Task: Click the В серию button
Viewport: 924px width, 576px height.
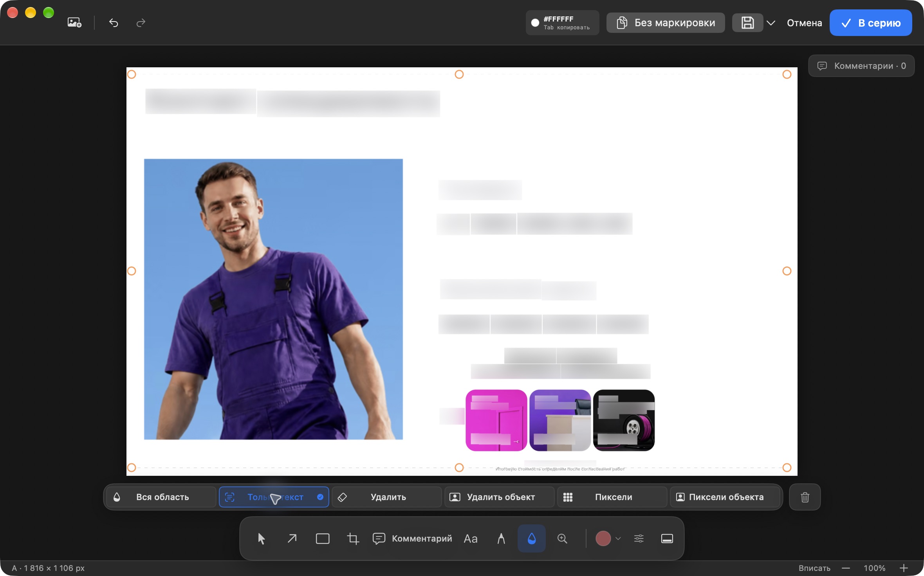Action: click(871, 23)
